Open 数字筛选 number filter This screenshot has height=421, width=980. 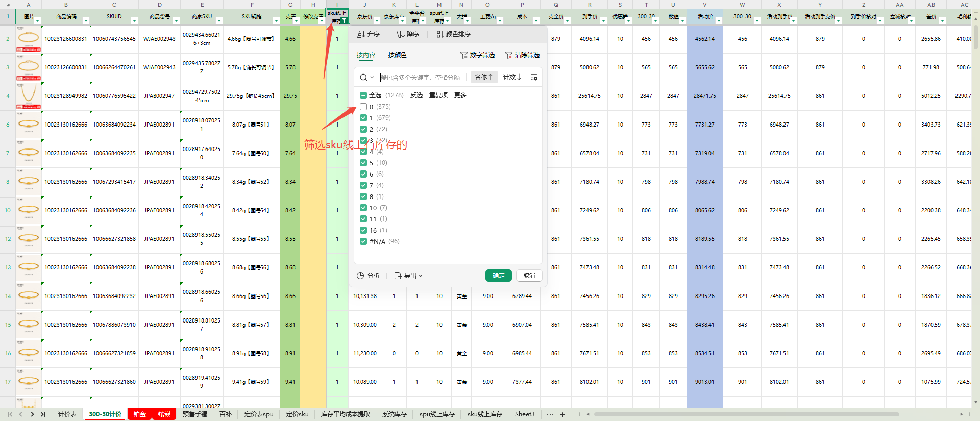[477, 55]
